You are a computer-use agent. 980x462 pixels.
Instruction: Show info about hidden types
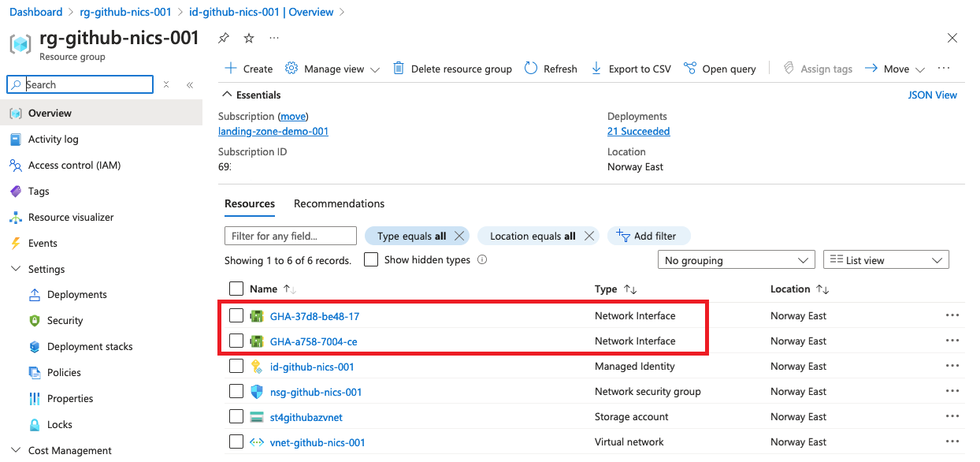(x=482, y=259)
